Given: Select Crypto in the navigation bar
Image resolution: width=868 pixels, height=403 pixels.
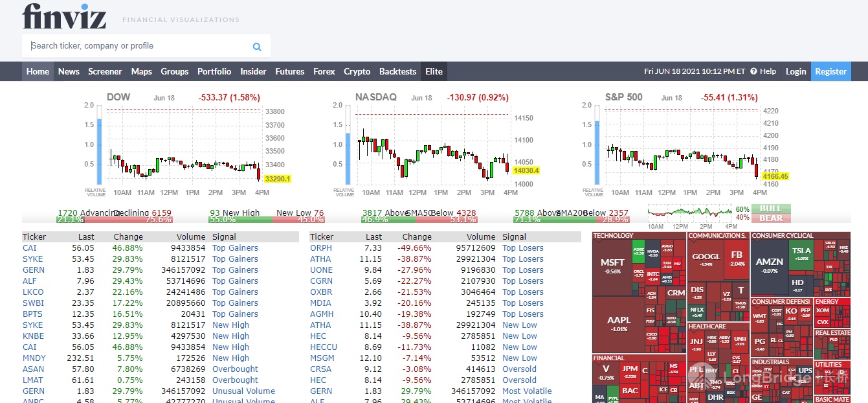Looking at the screenshot, I should click(x=357, y=71).
